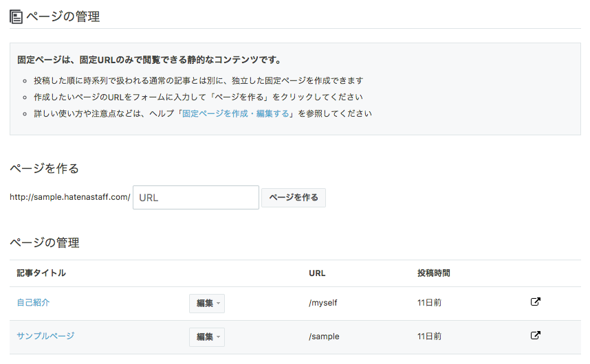Focus the URL input field

click(196, 197)
